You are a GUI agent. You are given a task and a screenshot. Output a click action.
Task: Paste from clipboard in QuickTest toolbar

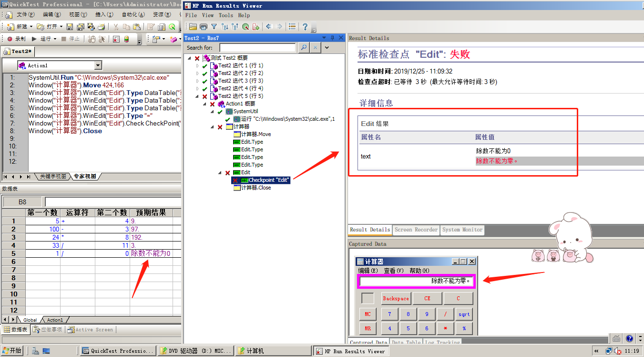(x=136, y=27)
